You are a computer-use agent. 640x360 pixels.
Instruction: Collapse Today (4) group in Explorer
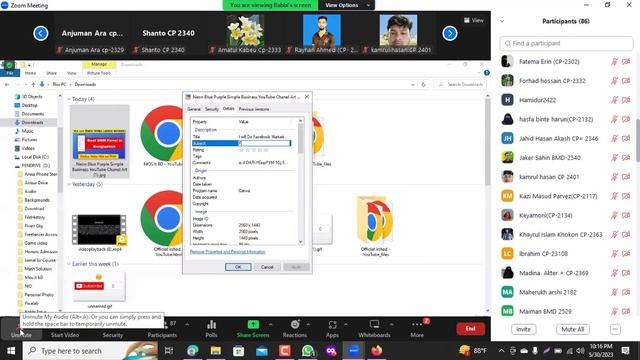coord(69,99)
